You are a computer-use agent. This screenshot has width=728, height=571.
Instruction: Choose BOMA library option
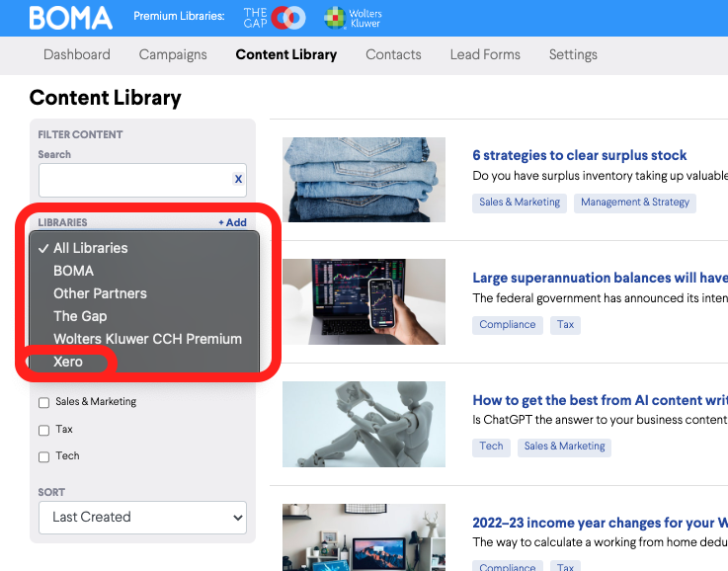[144, 271]
